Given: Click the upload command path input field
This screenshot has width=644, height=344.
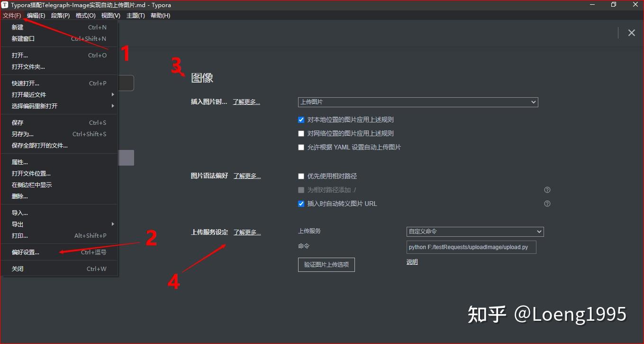Looking at the screenshot, I should pyautogui.click(x=471, y=247).
